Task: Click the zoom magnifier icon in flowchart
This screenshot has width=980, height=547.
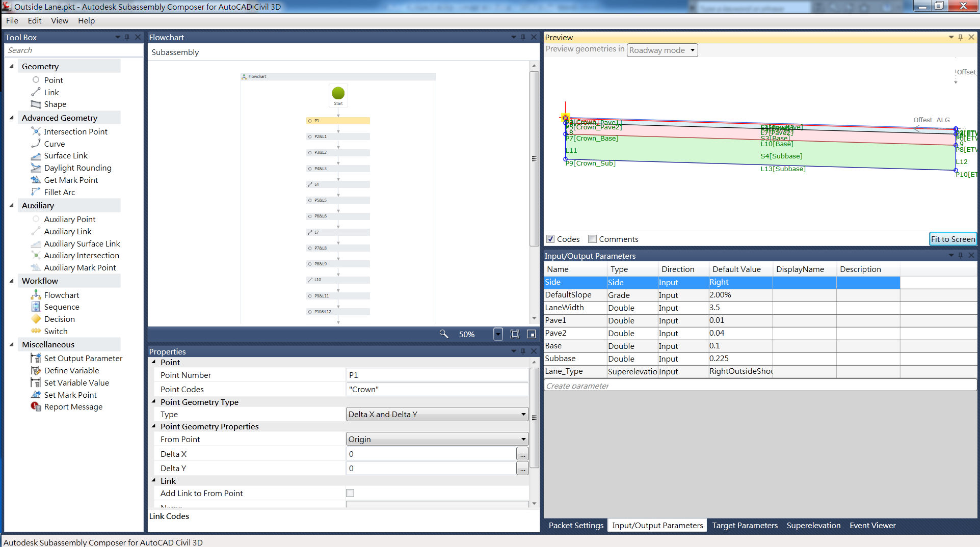Action: click(444, 334)
